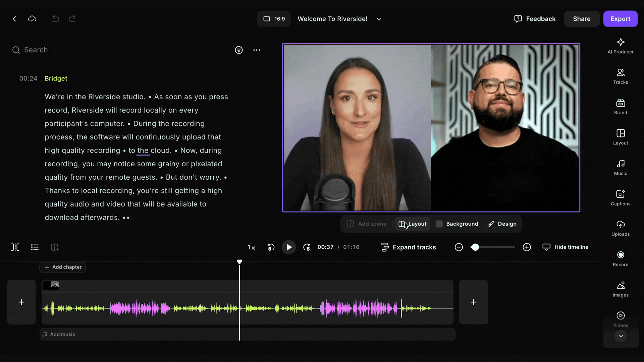Click the Share button
Viewport: 644px width, 362px height.
point(581,19)
